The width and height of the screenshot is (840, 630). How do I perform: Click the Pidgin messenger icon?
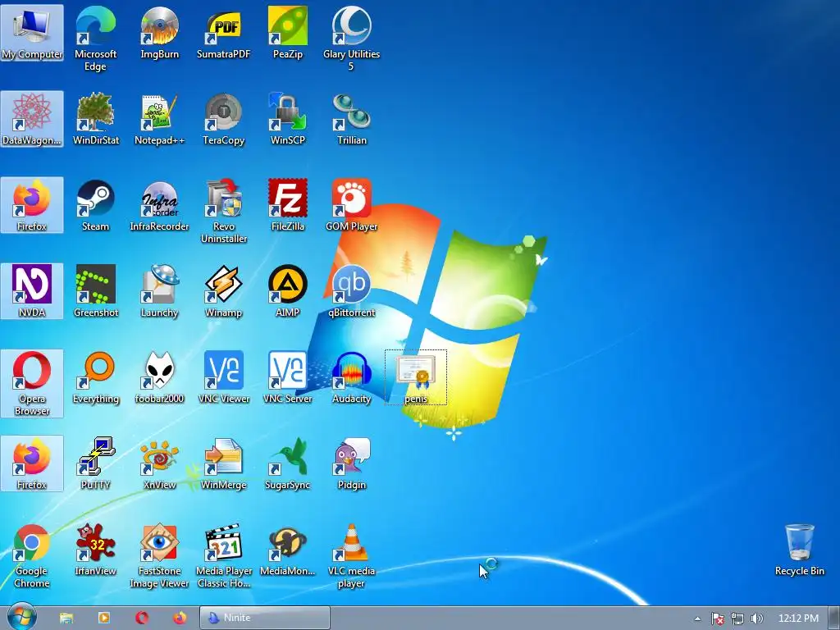click(351, 463)
